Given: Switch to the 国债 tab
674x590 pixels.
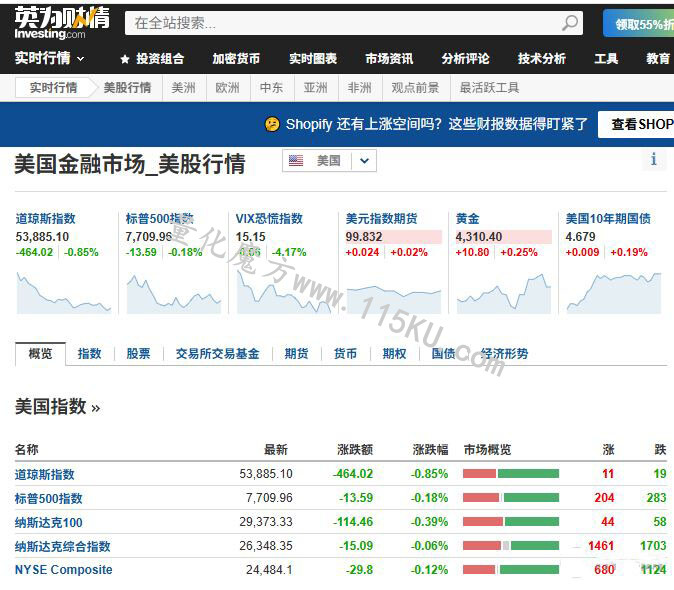Looking at the screenshot, I should tap(444, 354).
